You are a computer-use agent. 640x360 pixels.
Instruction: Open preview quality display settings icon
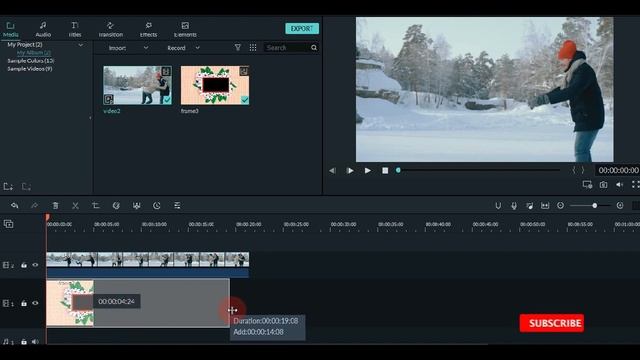pos(587,185)
